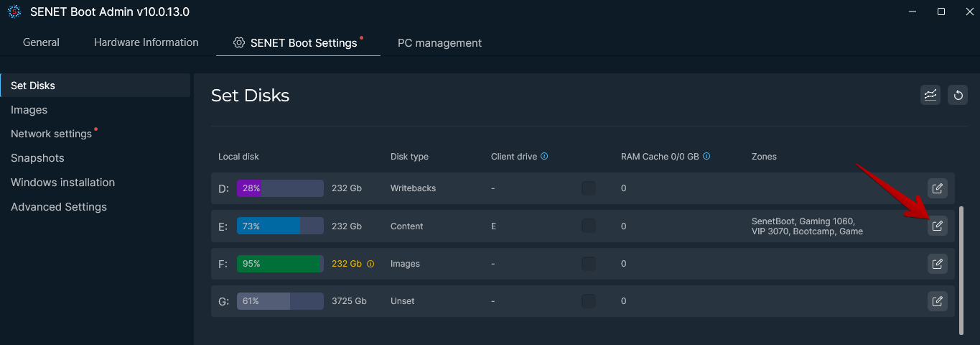Screen dimensions: 980x345
Task: Click the G: 61% usage bar
Action: pyautogui.click(x=280, y=301)
